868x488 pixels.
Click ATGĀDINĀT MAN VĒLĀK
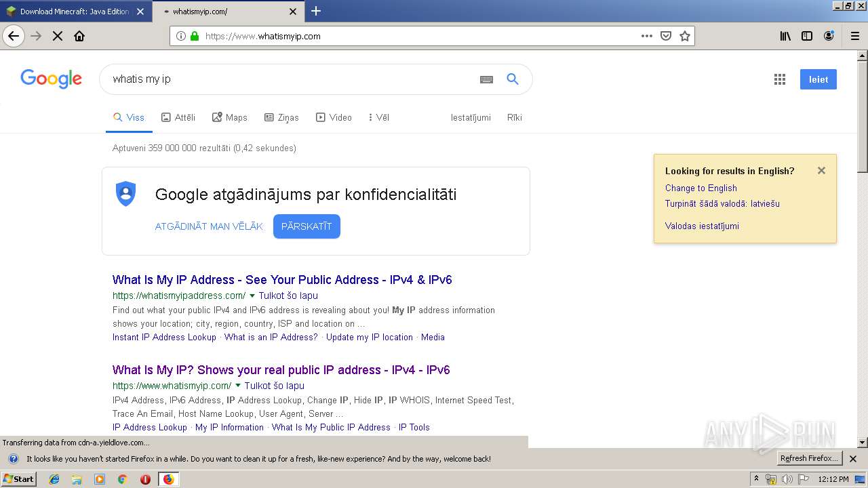pos(209,226)
